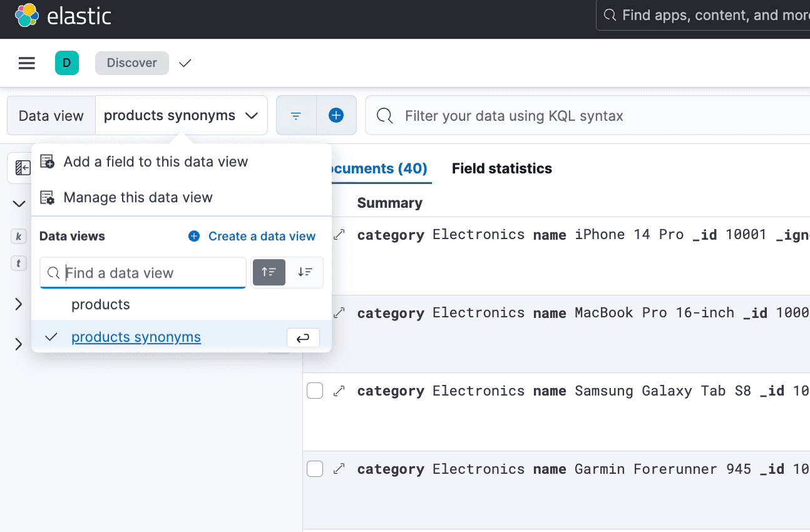The image size is (810, 532).
Task: Sort data views in ascending order
Action: tap(269, 272)
